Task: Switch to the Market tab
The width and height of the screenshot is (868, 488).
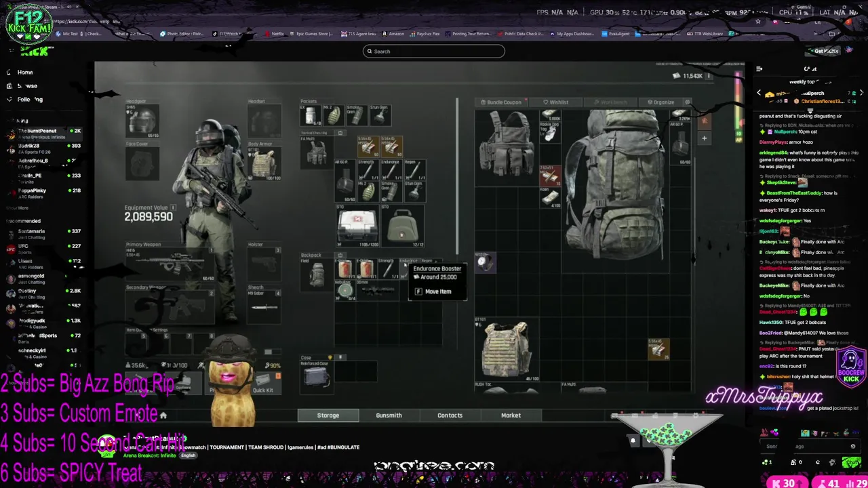Action: [511, 415]
